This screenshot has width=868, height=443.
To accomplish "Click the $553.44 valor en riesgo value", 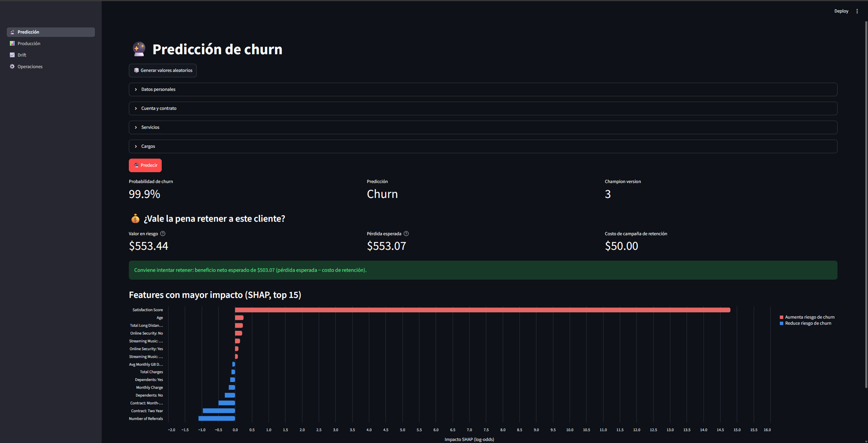I will pyautogui.click(x=149, y=246).
